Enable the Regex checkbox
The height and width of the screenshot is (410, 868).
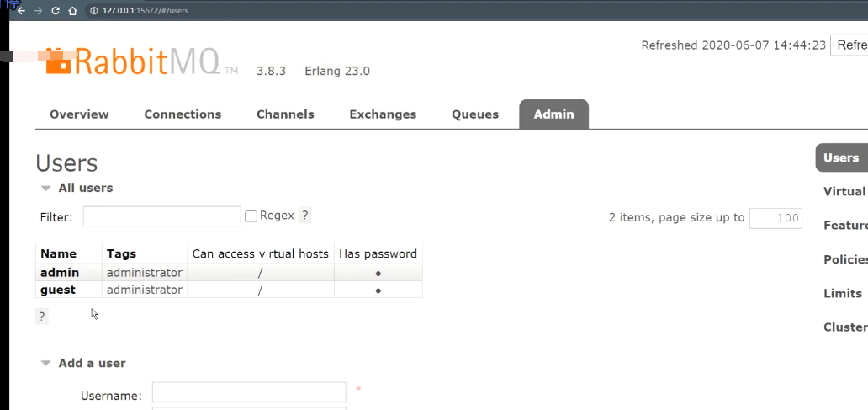pyautogui.click(x=251, y=216)
